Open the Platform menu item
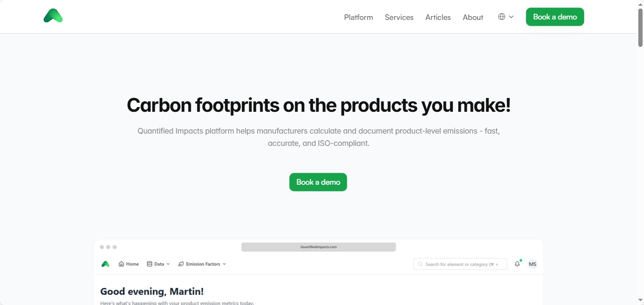The width and height of the screenshot is (644, 305). pyautogui.click(x=359, y=17)
